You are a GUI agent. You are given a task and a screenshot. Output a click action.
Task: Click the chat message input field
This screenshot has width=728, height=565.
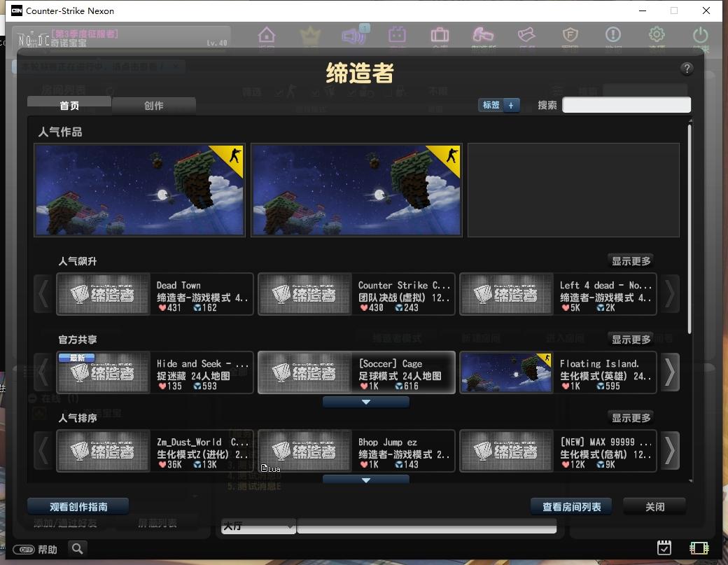[427, 526]
